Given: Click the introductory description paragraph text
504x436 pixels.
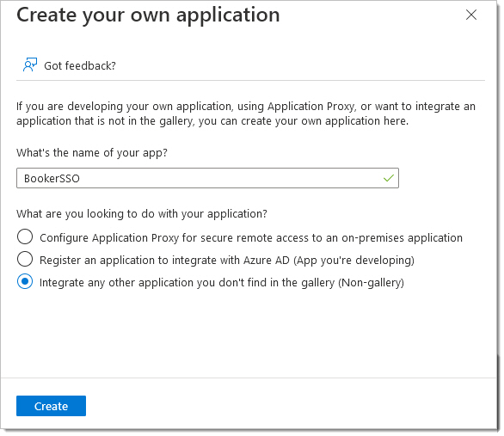Looking at the screenshot, I should click(x=246, y=114).
